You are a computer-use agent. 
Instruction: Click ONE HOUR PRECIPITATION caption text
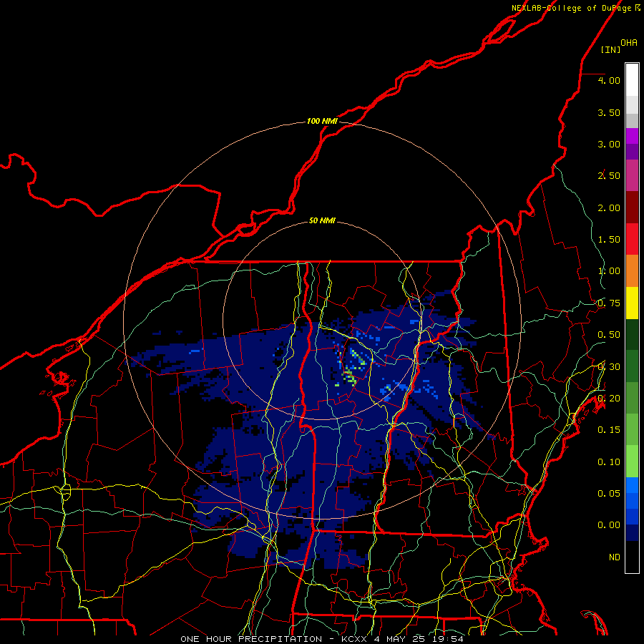(x=251, y=639)
